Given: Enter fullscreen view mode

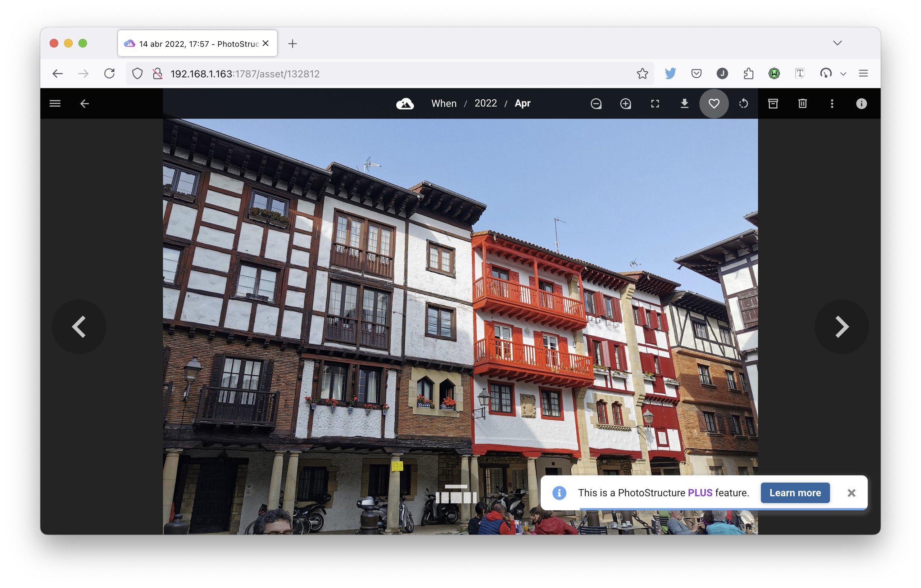Looking at the screenshot, I should click(655, 104).
